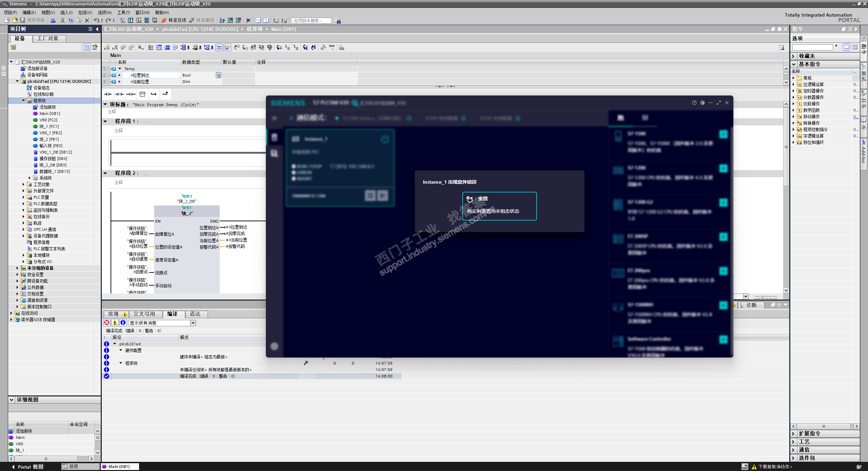The height and width of the screenshot is (471, 868).
Task: Open the V90 [FC2] block in tree
Action: point(48,120)
